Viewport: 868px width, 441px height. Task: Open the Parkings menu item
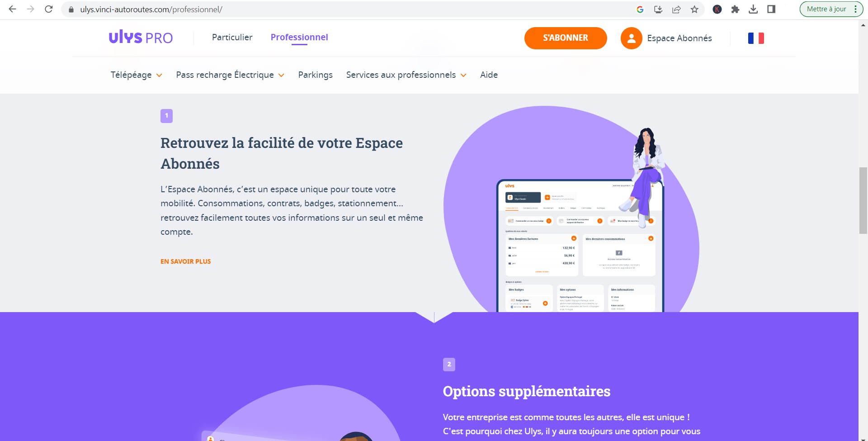point(315,75)
